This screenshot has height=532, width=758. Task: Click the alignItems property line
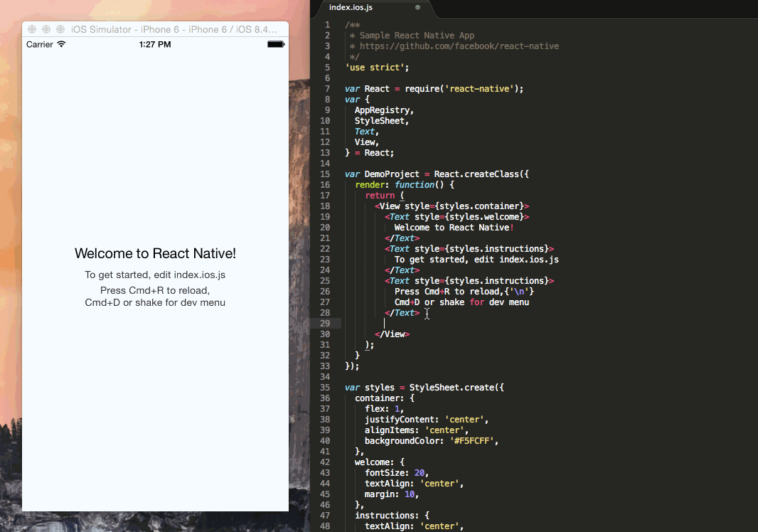[x=416, y=430]
